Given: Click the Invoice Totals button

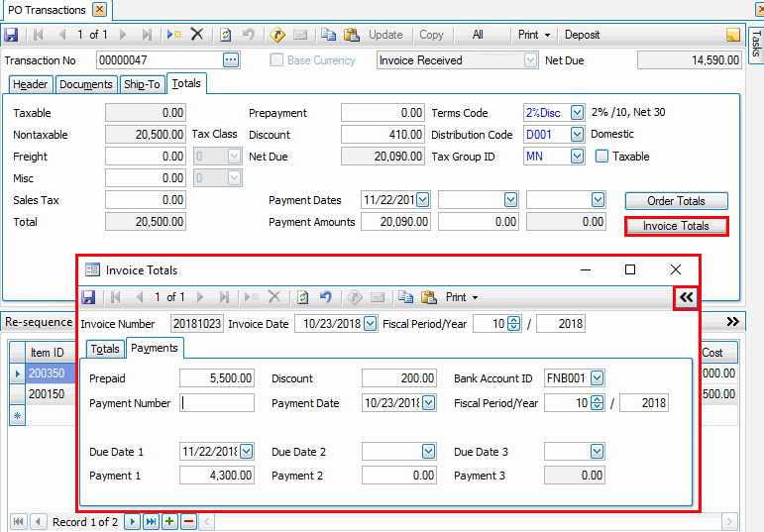Looking at the screenshot, I should point(676,226).
